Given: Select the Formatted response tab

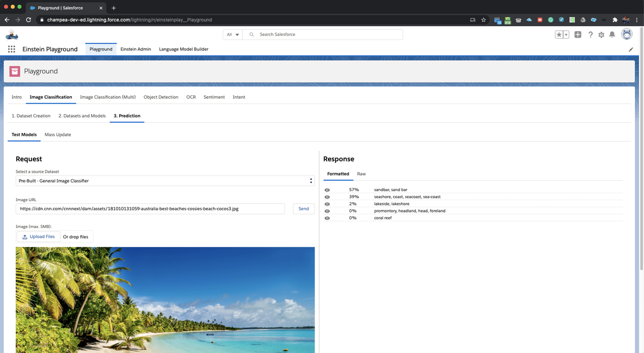Looking at the screenshot, I should click(x=338, y=174).
